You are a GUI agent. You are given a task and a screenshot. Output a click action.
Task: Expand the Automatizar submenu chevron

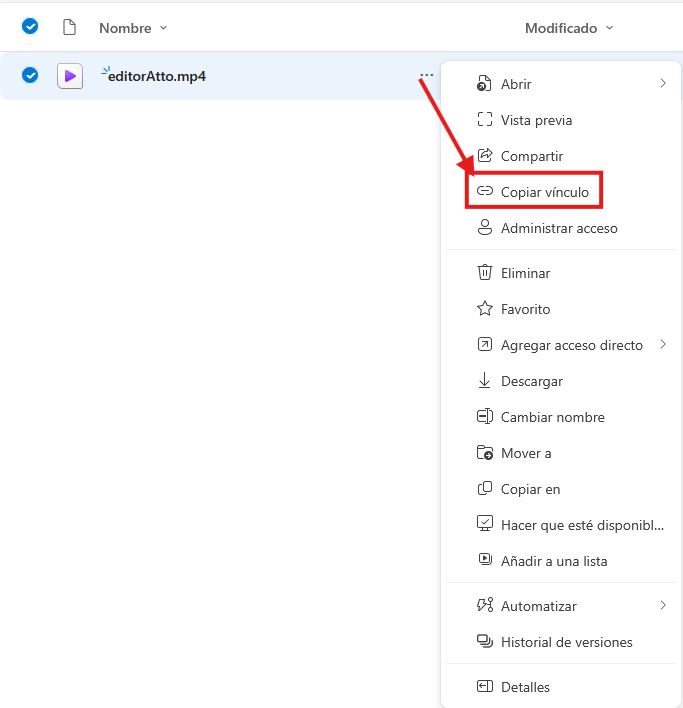coord(662,606)
